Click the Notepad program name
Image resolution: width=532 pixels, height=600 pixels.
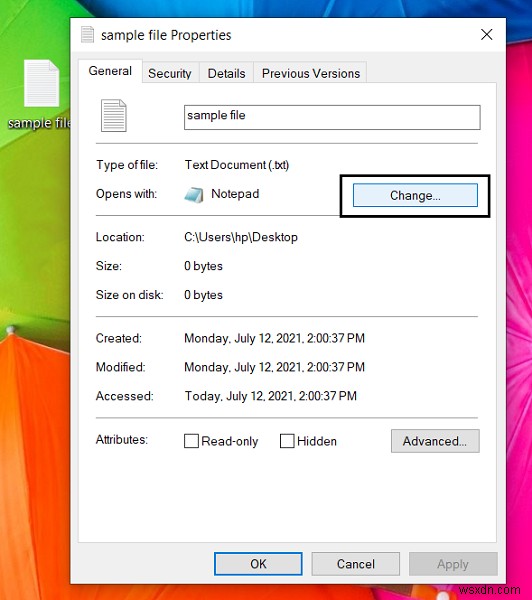(235, 194)
